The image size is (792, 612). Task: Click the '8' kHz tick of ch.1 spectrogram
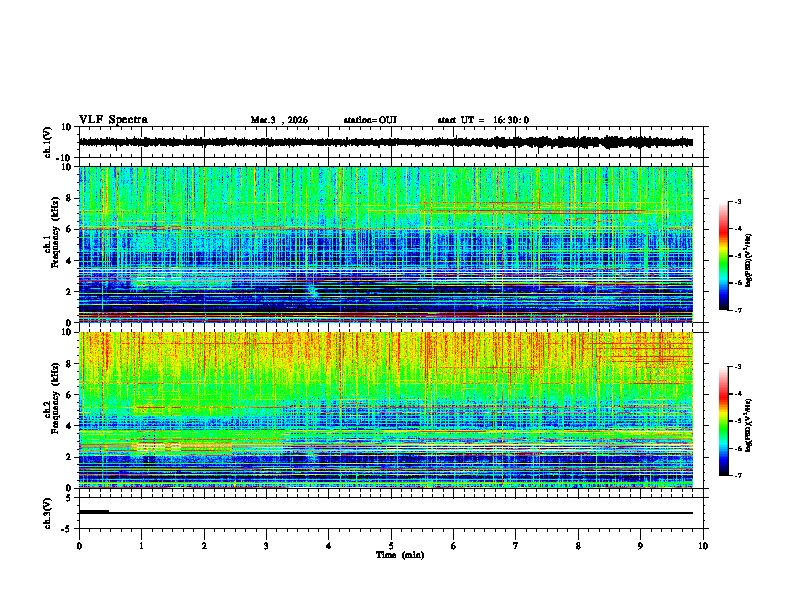[70, 198]
